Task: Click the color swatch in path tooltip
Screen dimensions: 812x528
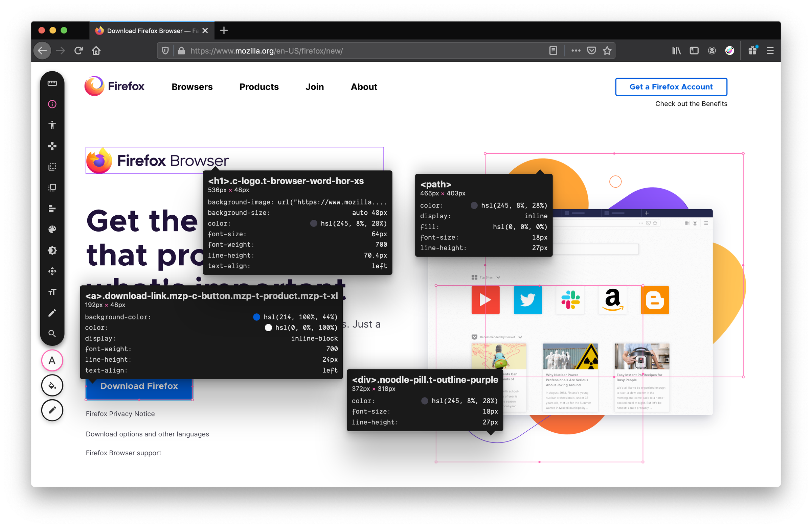Action: point(474,206)
